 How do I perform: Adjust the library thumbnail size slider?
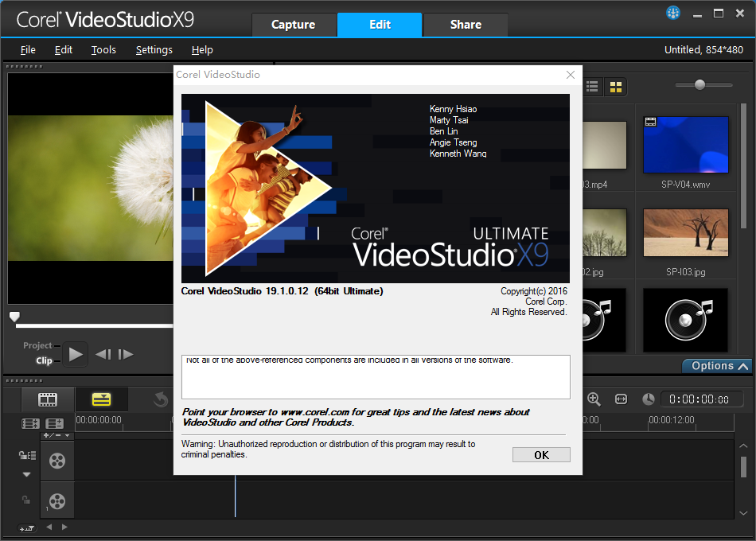click(x=700, y=85)
